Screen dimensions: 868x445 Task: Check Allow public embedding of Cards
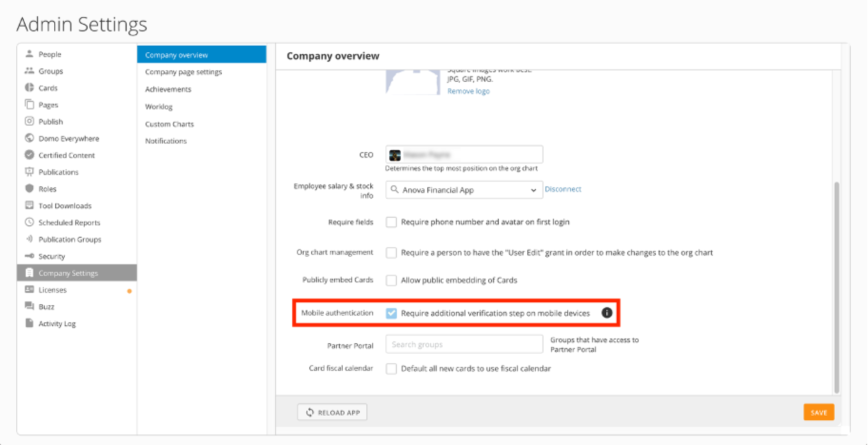391,280
